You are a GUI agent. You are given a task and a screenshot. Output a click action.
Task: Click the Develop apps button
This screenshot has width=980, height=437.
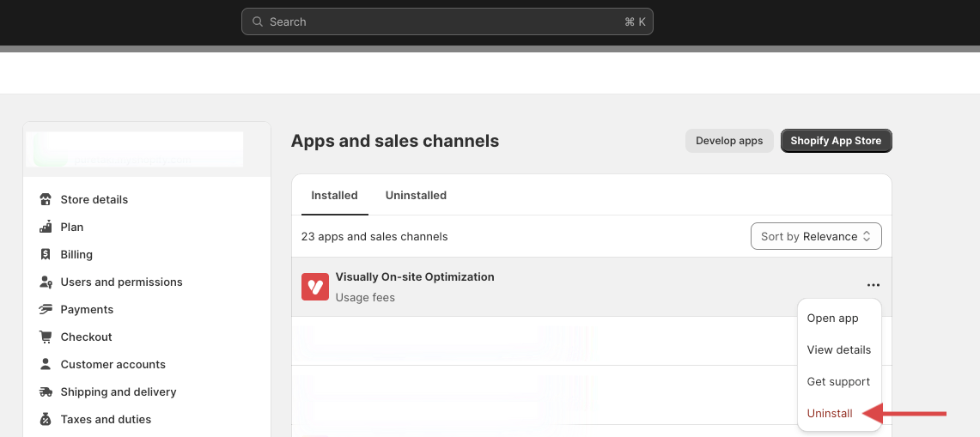click(x=729, y=141)
